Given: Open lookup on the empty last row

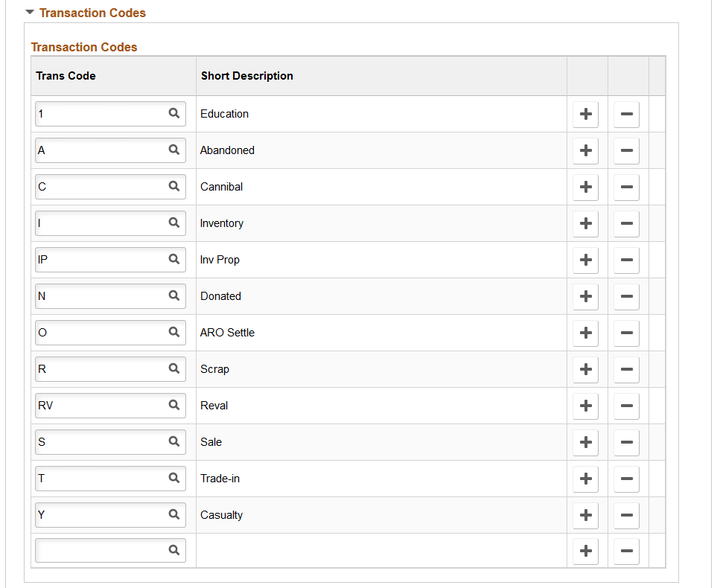Looking at the screenshot, I should click(x=173, y=550).
